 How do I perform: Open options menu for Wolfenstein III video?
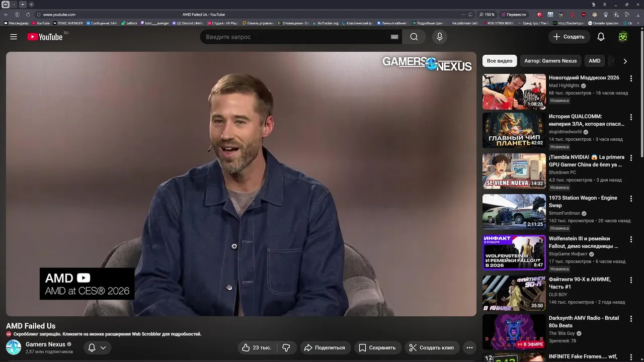click(631, 239)
